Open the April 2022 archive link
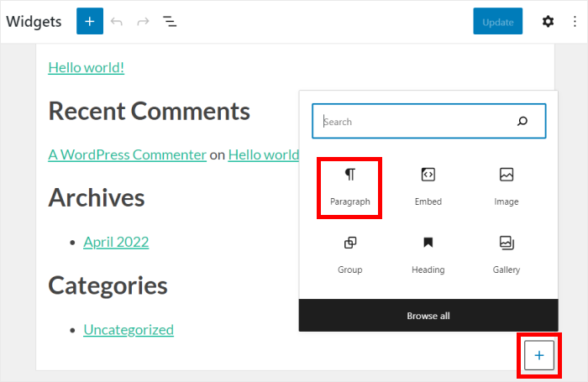This screenshot has width=588, height=382. point(116,242)
